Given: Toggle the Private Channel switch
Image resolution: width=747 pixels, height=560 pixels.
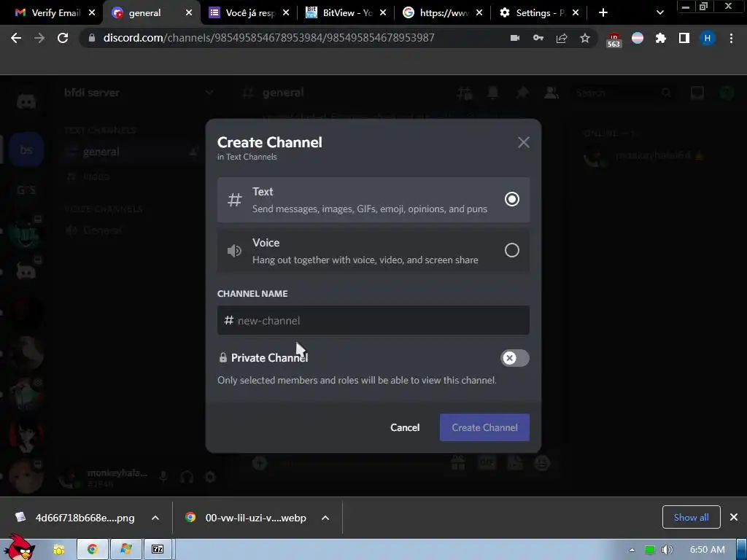Looking at the screenshot, I should click(x=514, y=358).
